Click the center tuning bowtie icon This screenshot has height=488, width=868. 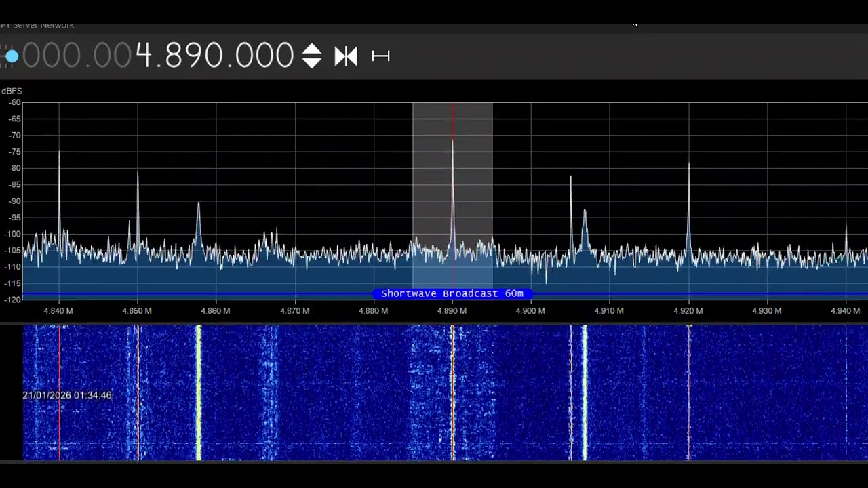(x=346, y=56)
